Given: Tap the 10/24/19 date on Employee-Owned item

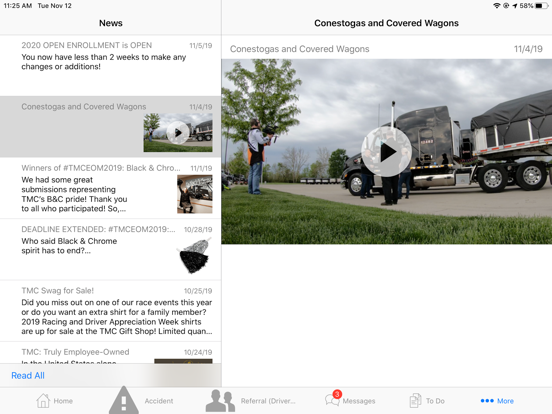Looking at the screenshot, I should 198,352.
